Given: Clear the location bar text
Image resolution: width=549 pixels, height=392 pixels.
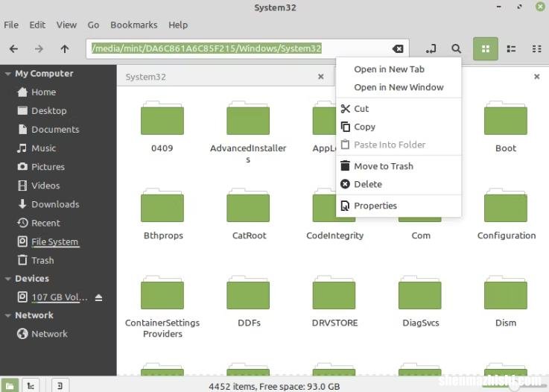Looking at the screenshot, I should coord(398,48).
